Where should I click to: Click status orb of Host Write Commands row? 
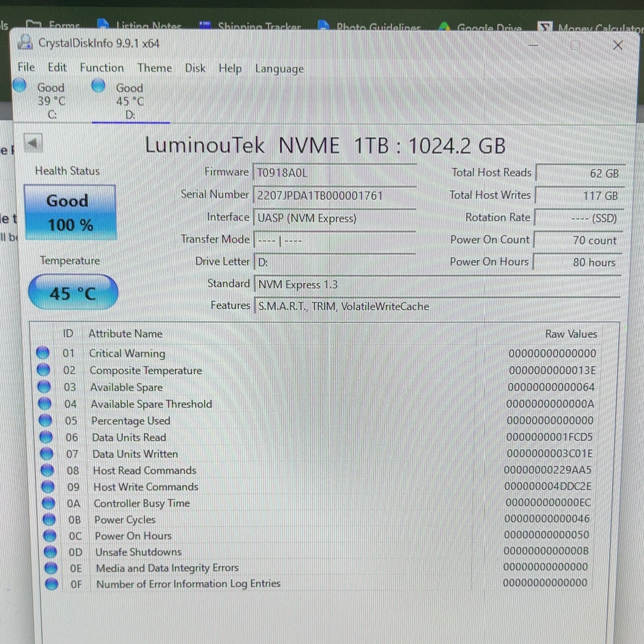48,487
